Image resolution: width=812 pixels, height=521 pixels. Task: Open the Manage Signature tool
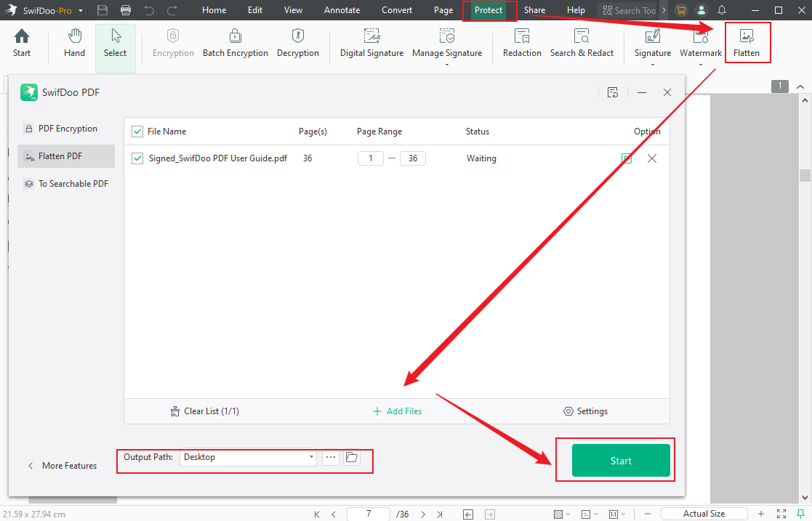(447, 40)
